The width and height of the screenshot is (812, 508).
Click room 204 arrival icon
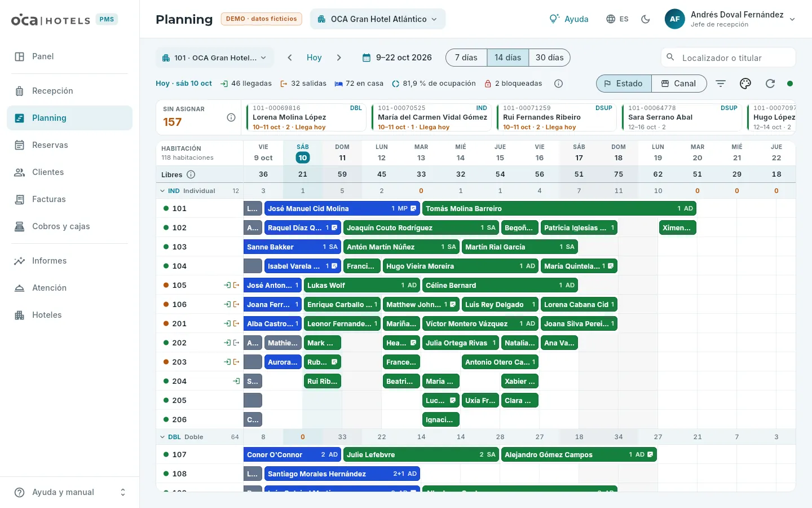tap(236, 381)
